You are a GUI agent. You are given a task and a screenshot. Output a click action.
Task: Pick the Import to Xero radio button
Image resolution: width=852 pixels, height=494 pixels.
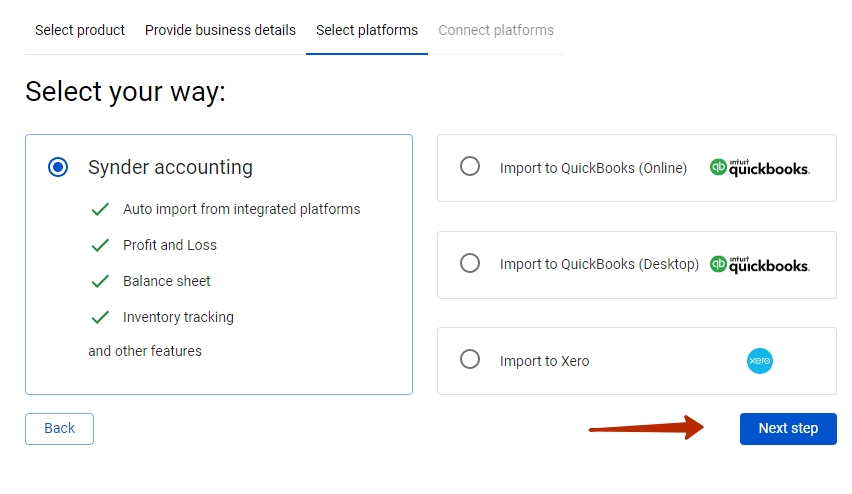(x=470, y=359)
